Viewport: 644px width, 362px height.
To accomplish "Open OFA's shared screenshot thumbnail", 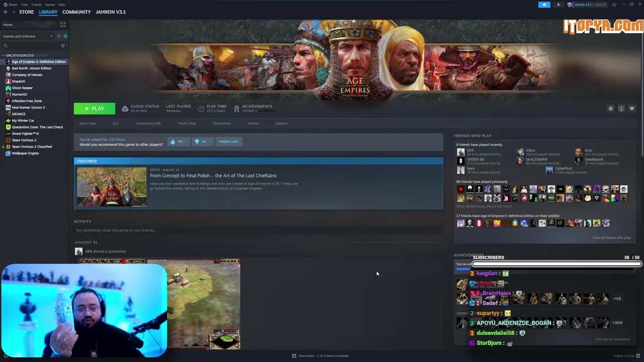I will coord(159,304).
